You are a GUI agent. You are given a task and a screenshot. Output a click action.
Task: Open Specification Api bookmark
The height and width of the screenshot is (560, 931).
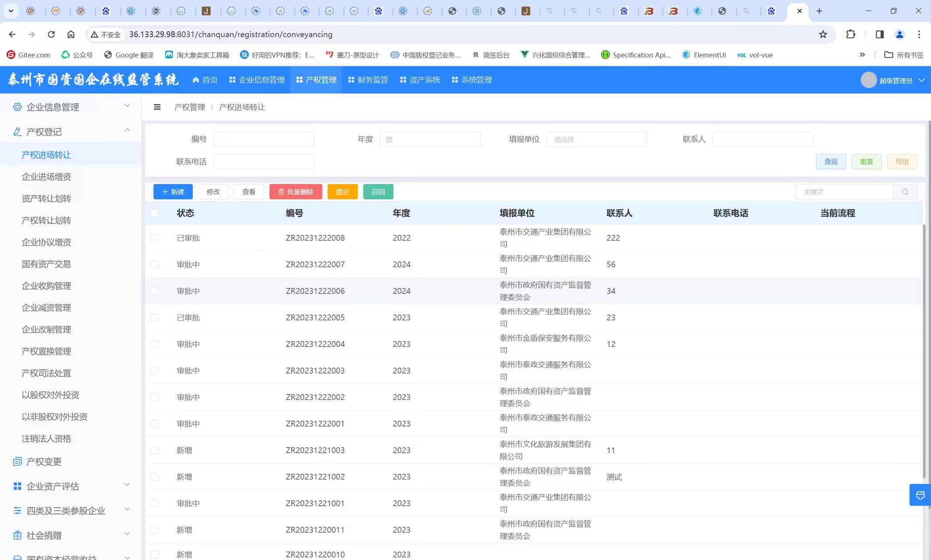pos(636,55)
